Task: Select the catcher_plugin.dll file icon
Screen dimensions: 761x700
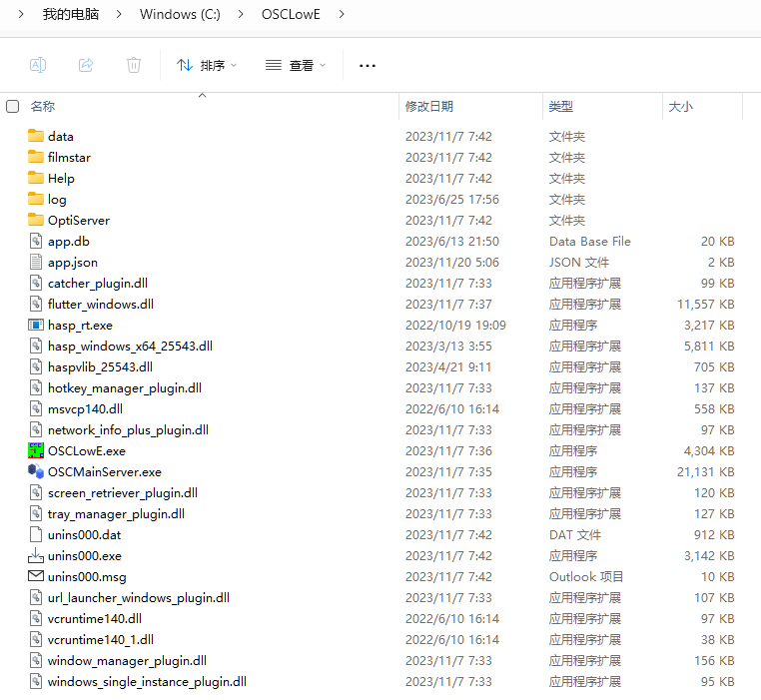Action: click(36, 283)
